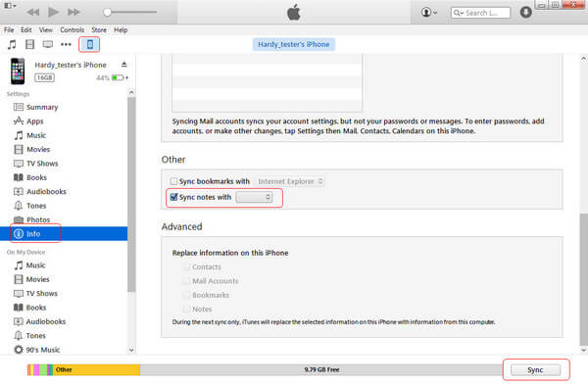Image resolution: width=588 pixels, height=385 pixels.
Task: Check Notes under Replace information
Action: pyautogui.click(x=186, y=310)
